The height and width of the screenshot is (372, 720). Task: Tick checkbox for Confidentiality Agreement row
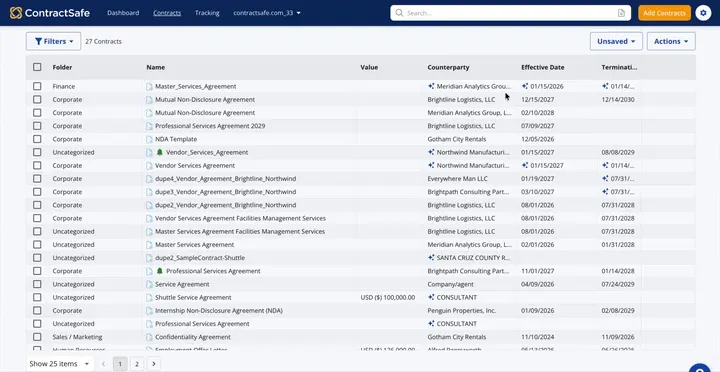[37, 337]
